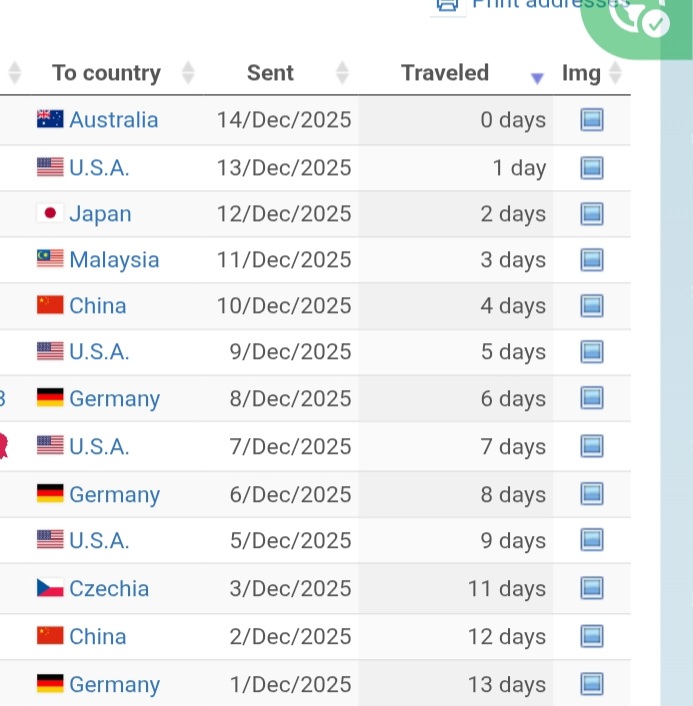This screenshot has width=693, height=706.
Task: Click the Traveled column header label
Action: (445, 73)
